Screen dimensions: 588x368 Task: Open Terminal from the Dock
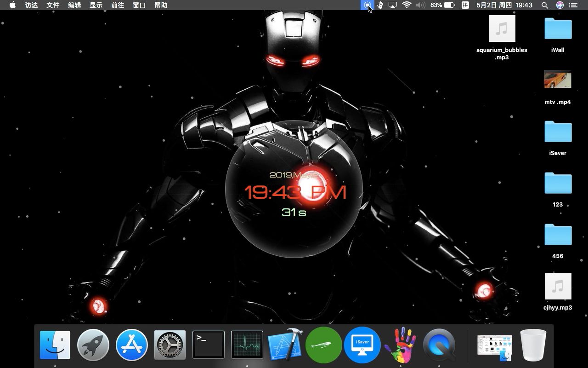point(208,345)
